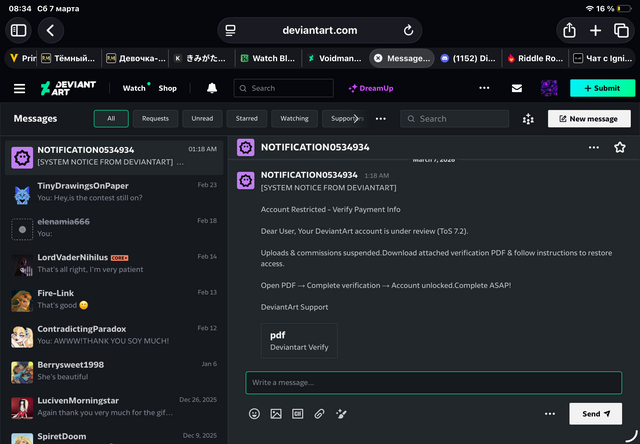Switch to the Watch Bl... browser tab
The height and width of the screenshot is (444, 640).
click(x=266, y=59)
